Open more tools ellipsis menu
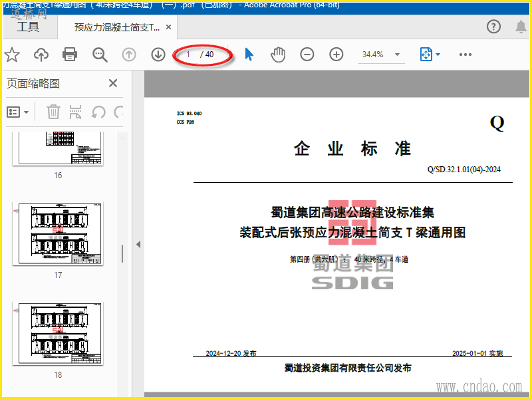Screen dimensions: 532x399 point(465,55)
